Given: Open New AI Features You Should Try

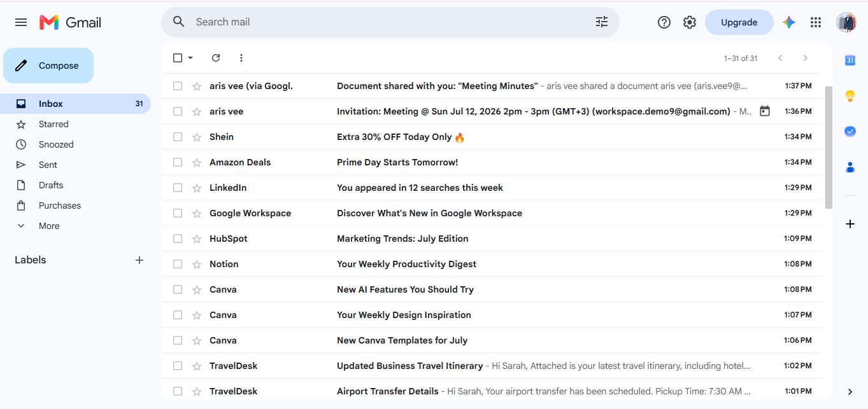Looking at the screenshot, I should (492, 289).
